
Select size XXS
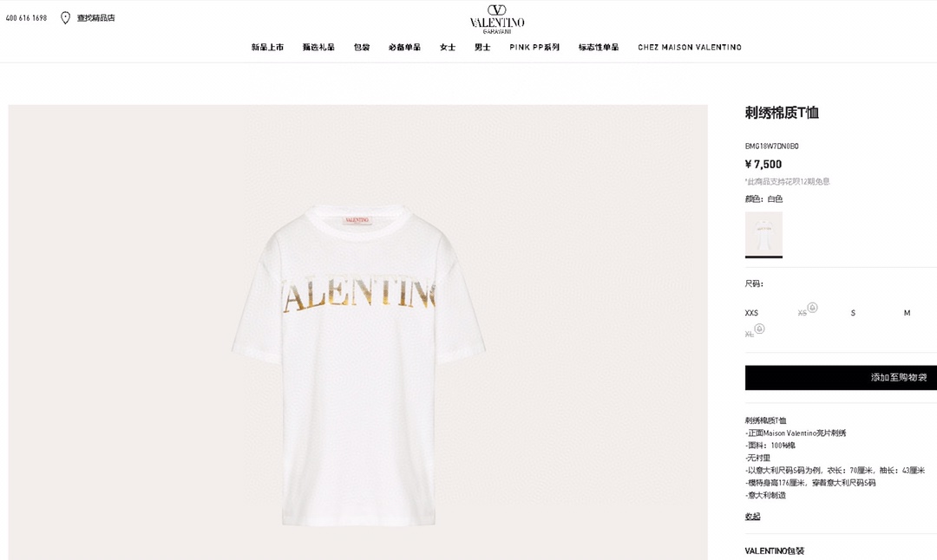click(x=751, y=313)
